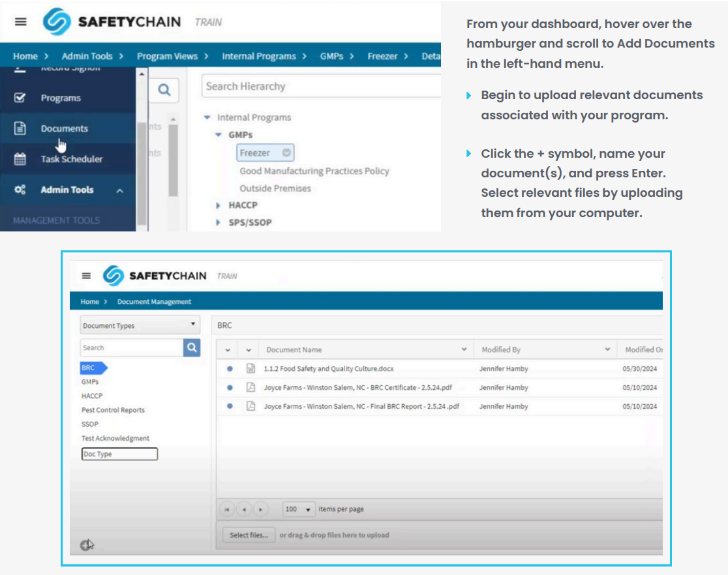
Task: Select the GMPs document type
Action: pyautogui.click(x=90, y=381)
